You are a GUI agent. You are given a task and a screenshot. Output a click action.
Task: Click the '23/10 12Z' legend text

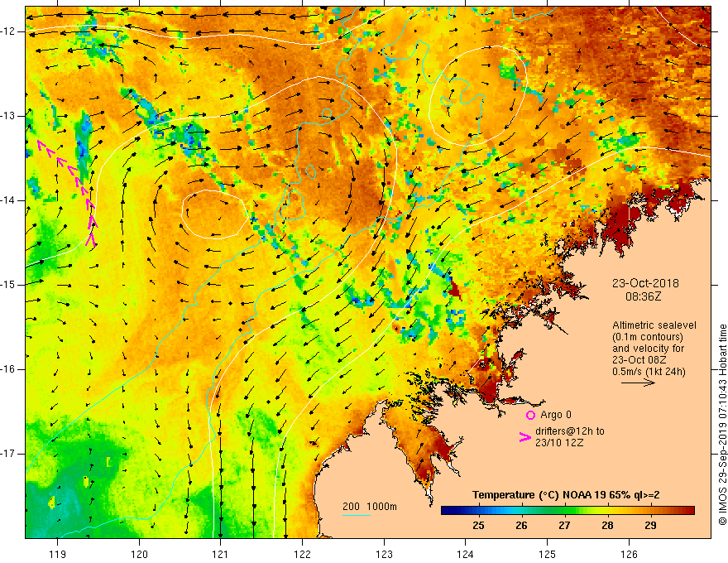pos(559,443)
